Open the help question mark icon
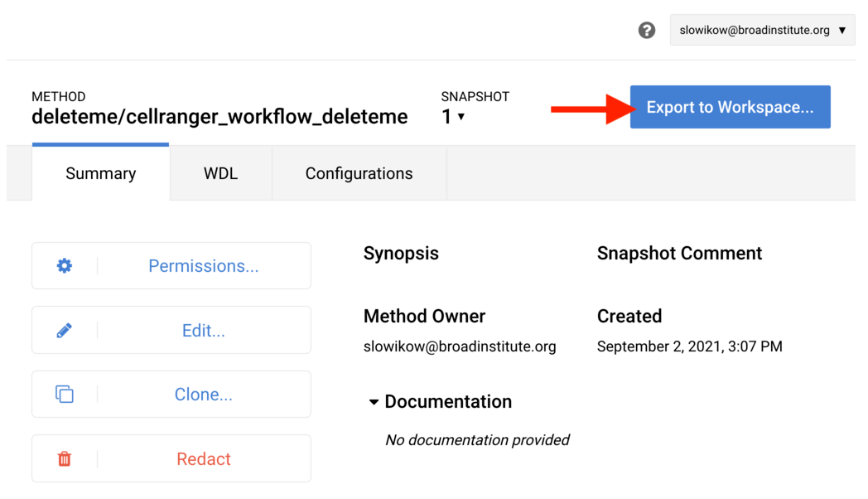The height and width of the screenshot is (499, 868). [647, 31]
